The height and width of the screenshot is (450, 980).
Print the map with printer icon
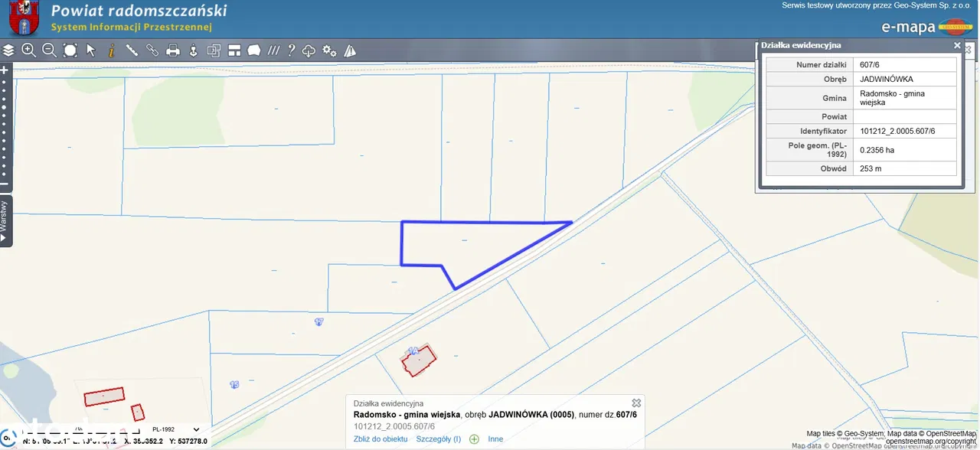[173, 51]
